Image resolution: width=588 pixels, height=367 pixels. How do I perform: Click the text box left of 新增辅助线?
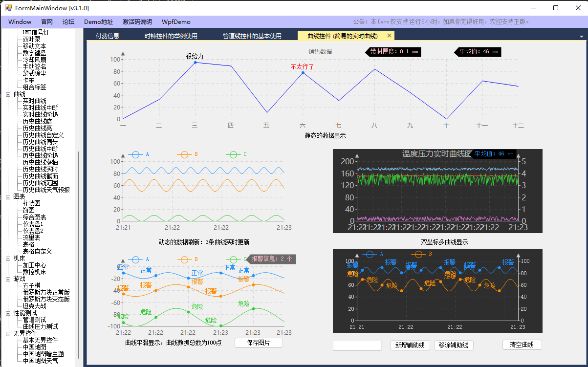[x=357, y=345]
